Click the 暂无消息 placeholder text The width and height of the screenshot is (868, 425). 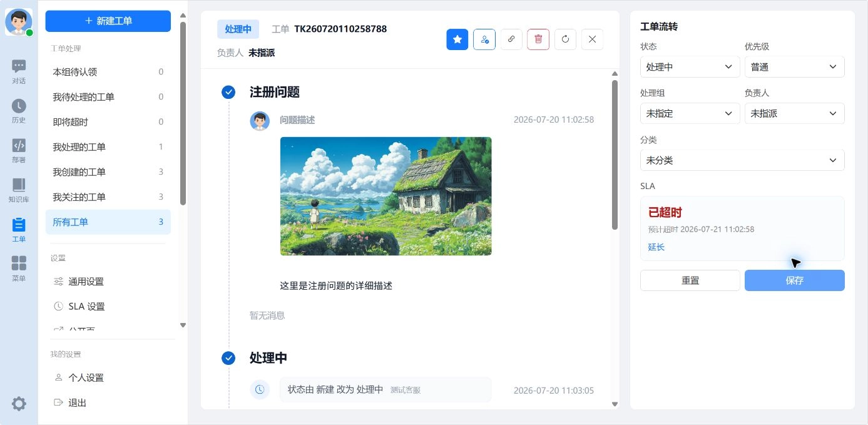coord(267,315)
